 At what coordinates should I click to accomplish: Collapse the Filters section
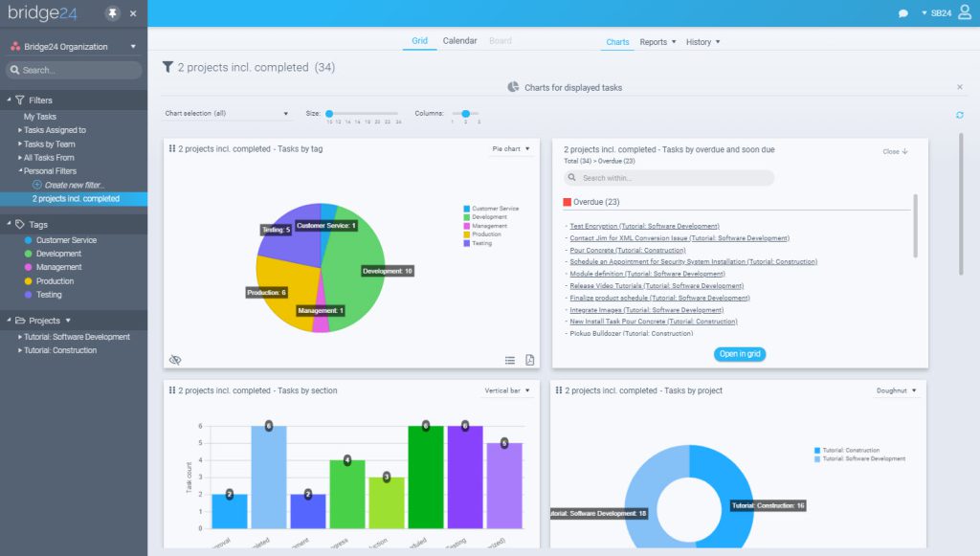click(9, 100)
